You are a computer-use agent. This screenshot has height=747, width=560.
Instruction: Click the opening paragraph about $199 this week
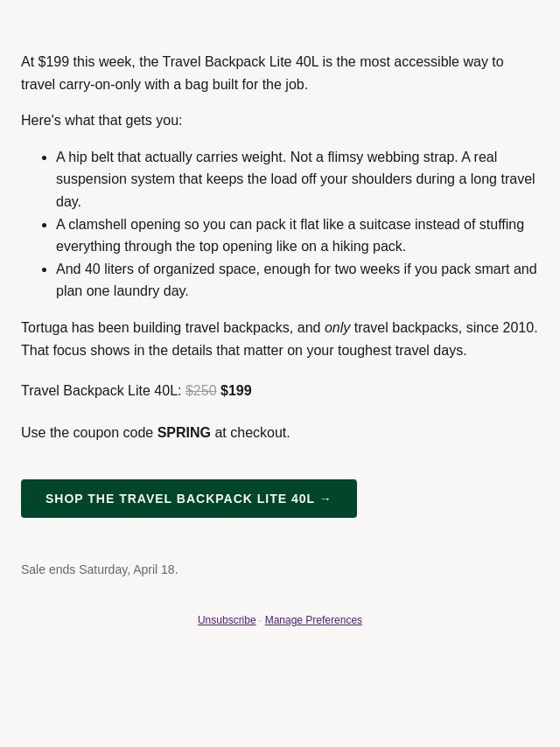click(x=262, y=73)
